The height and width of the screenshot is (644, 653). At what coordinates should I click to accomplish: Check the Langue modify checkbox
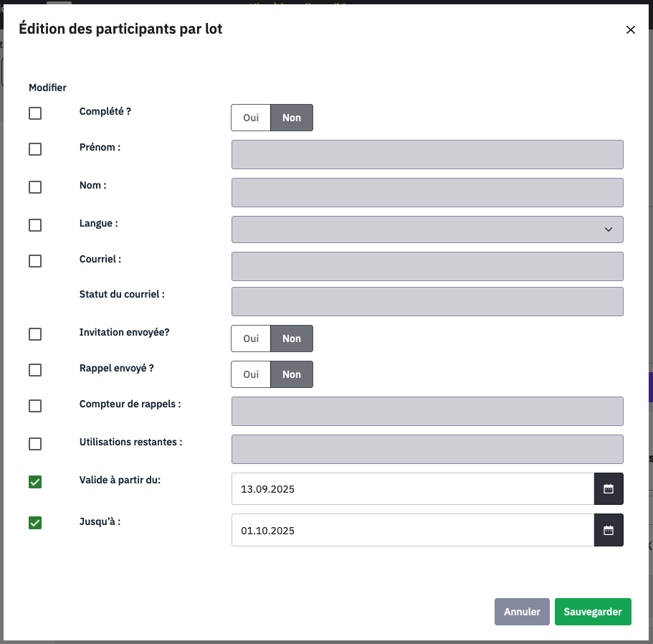(x=35, y=225)
